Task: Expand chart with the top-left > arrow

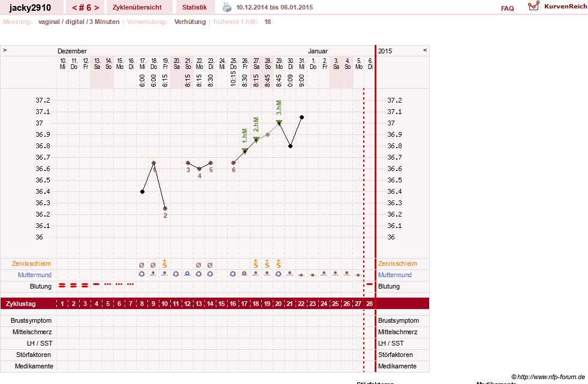Action: click(5, 50)
